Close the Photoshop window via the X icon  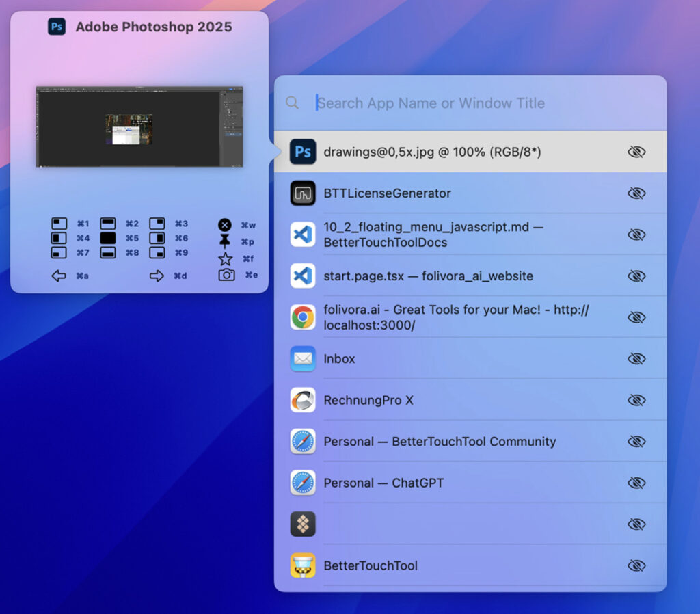[x=224, y=224]
